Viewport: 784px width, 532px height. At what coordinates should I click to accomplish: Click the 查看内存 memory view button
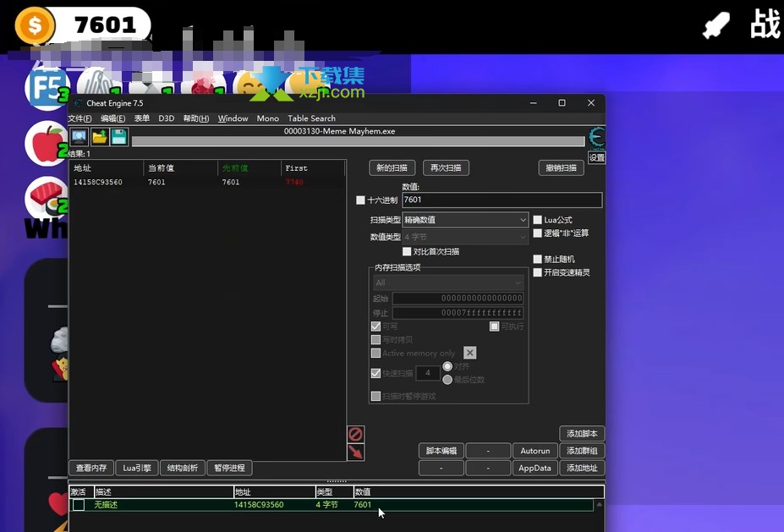[x=91, y=468]
